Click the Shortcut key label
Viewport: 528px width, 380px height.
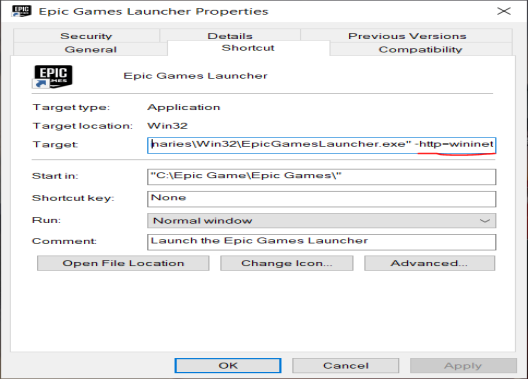73,198
